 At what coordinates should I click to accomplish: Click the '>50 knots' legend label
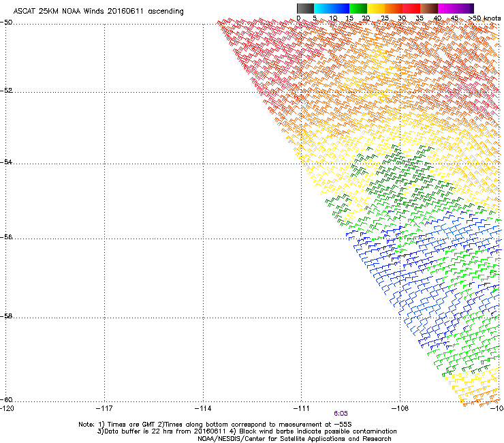(x=485, y=18)
